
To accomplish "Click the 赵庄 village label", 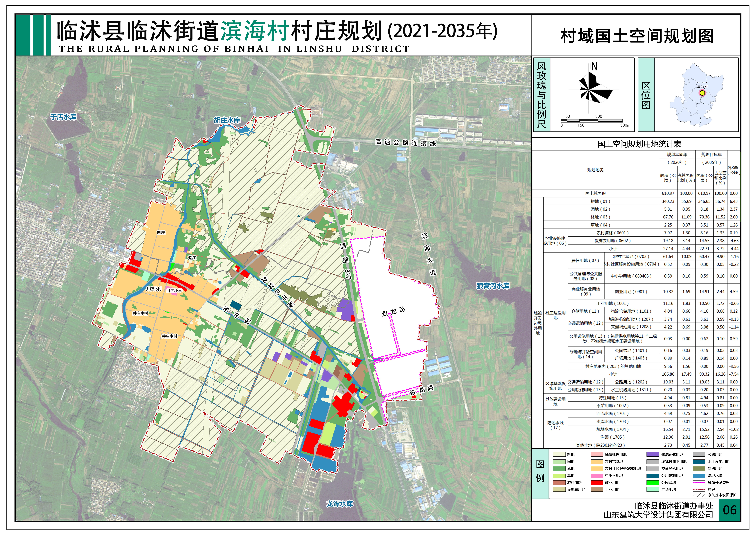I will point(192,258).
